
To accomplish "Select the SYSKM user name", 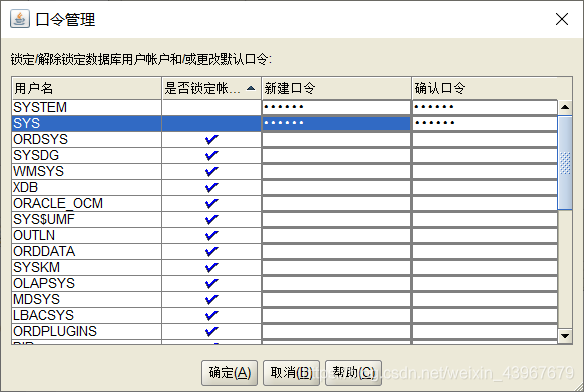I will 36,268.
